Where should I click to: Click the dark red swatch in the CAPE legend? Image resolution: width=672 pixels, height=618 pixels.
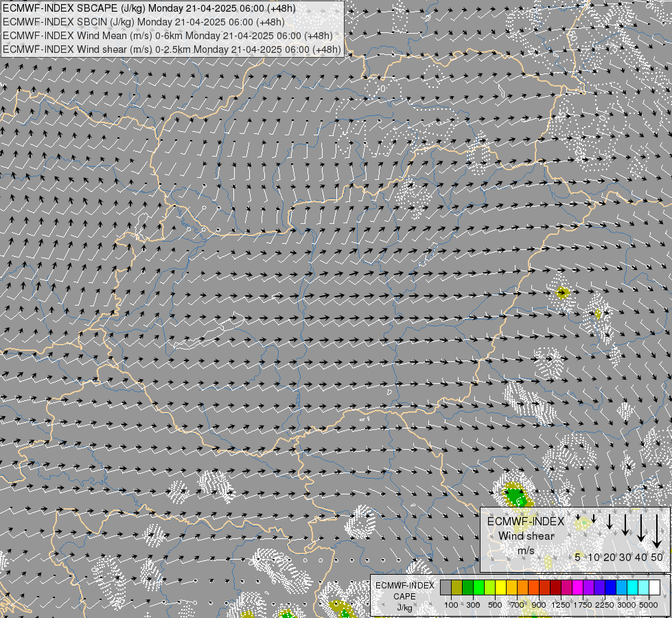click(x=556, y=588)
